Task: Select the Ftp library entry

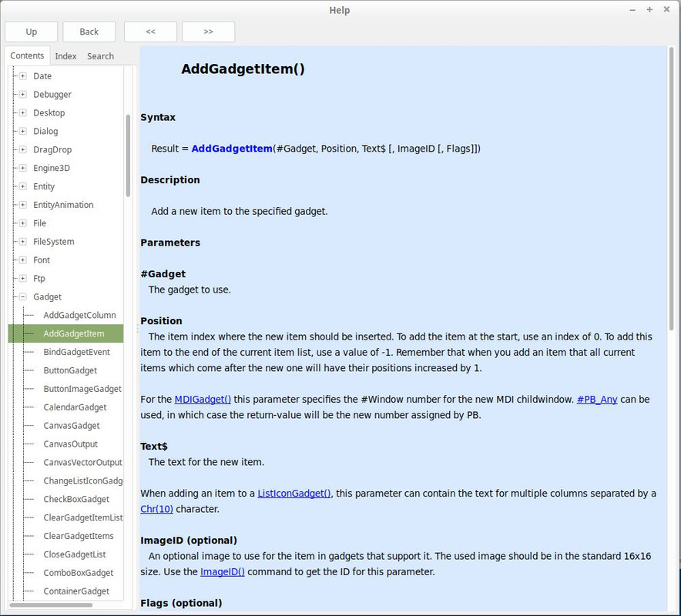Action: 39,278
